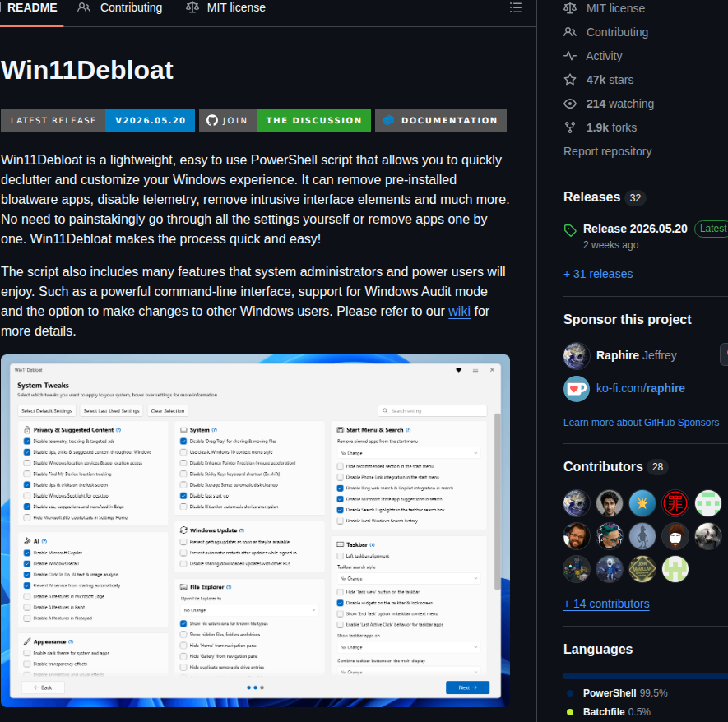Open the + 14 contributors link
Image resolution: width=728 pixels, height=722 pixels.
[606, 604]
